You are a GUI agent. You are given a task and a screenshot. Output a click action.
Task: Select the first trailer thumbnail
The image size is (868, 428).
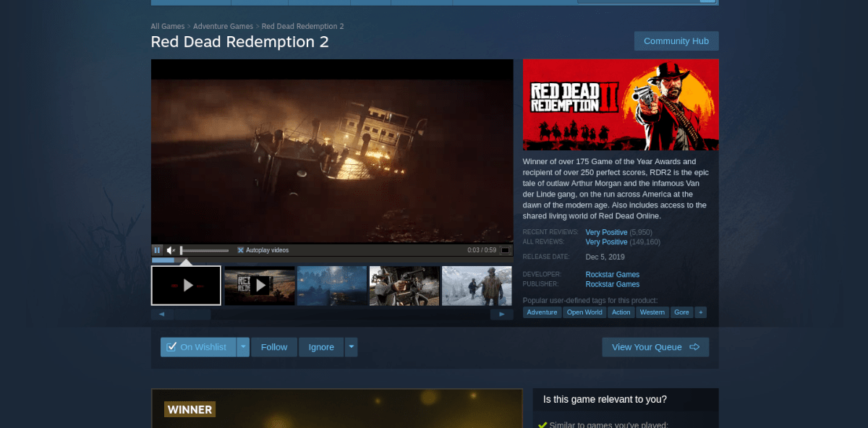click(x=186, y=286)
